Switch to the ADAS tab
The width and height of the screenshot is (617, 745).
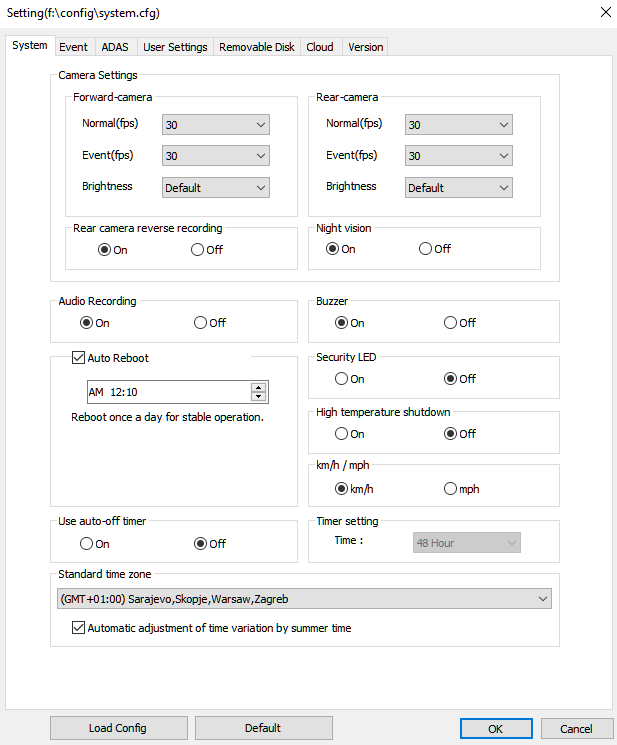[115, 47]
